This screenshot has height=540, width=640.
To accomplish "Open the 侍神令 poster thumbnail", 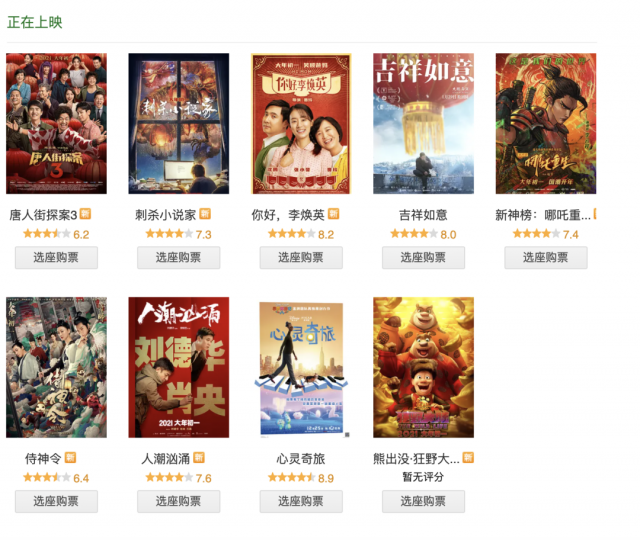I will tap(56, 367).
